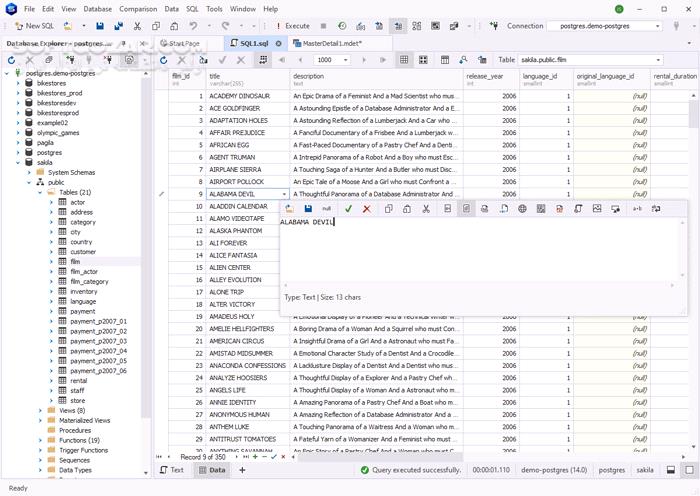Viewport: 700px width, 496px height.
Task: Click the Stop execution square icon
Action: [324, 26]
